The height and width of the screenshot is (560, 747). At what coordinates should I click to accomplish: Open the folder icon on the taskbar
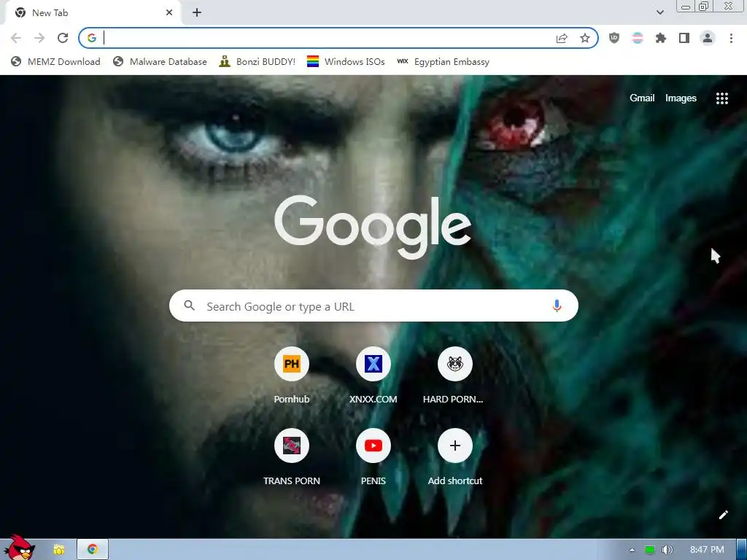(x=58, y=550)
